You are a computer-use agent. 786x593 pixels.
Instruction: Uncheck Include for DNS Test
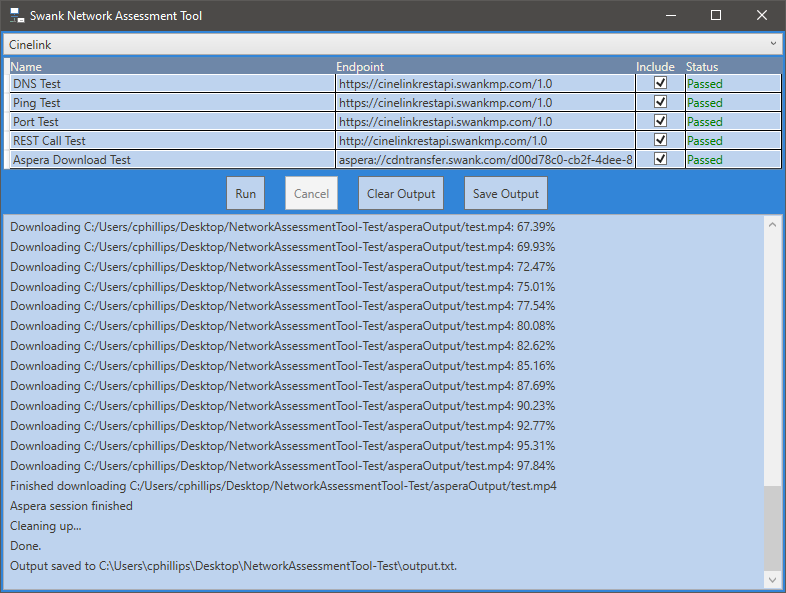(660, 84)
